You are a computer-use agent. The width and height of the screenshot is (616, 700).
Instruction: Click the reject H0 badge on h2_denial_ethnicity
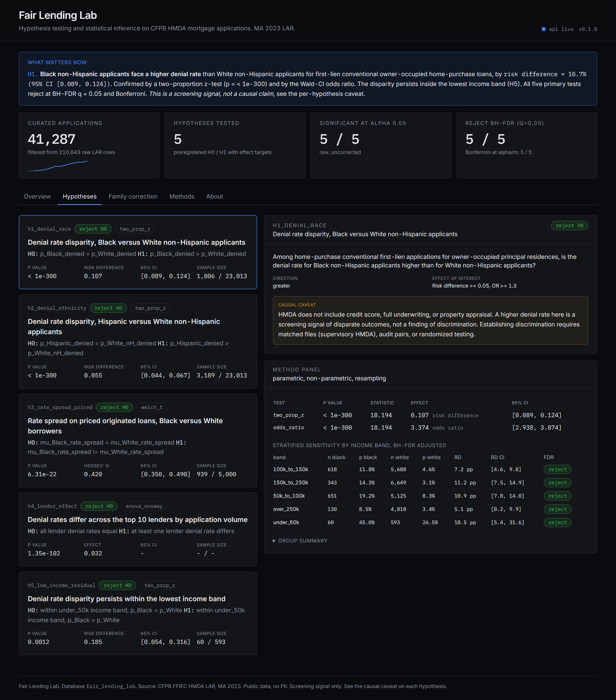[x=108, y=308]
